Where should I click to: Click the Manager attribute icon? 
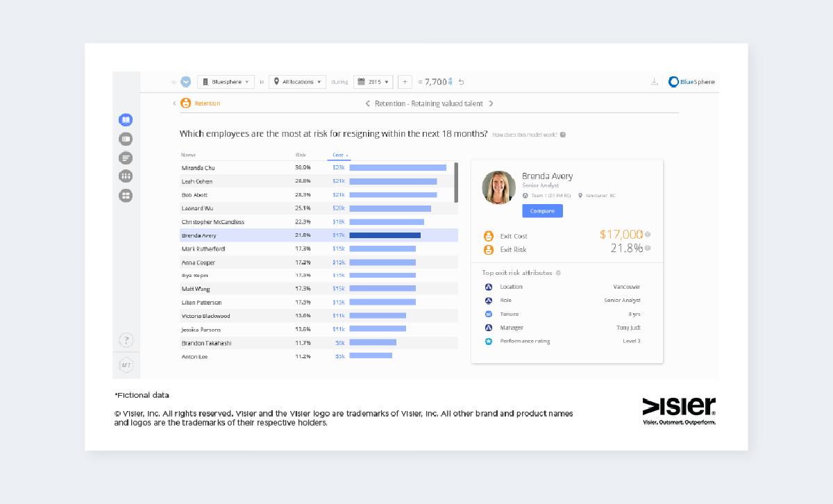tap(488, 328)
